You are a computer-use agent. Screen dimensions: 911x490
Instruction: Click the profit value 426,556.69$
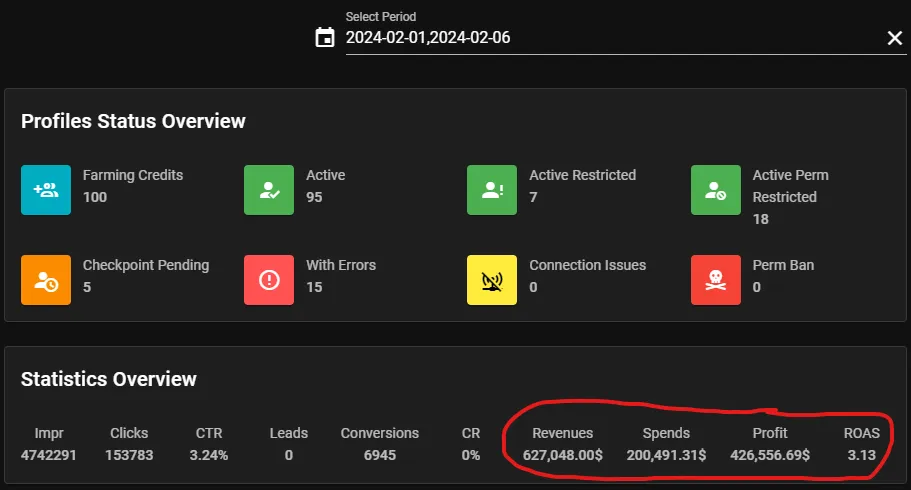coord(770,456)
